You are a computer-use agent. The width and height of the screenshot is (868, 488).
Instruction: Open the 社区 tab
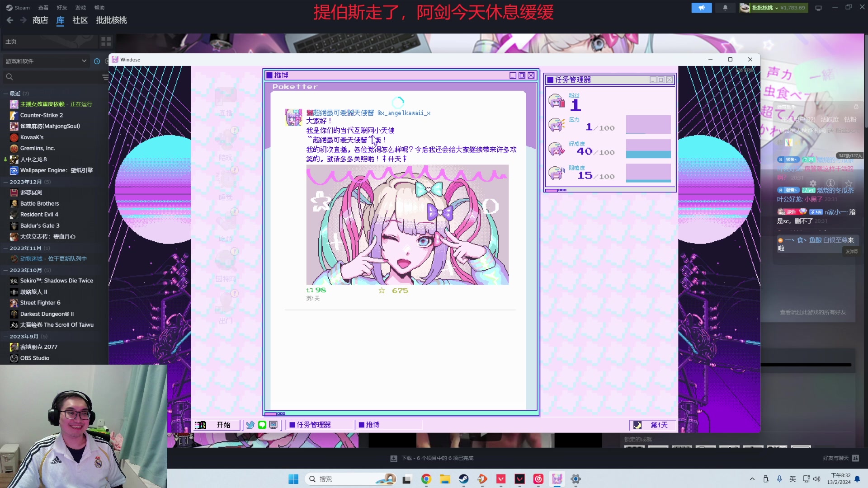[80, 20]
